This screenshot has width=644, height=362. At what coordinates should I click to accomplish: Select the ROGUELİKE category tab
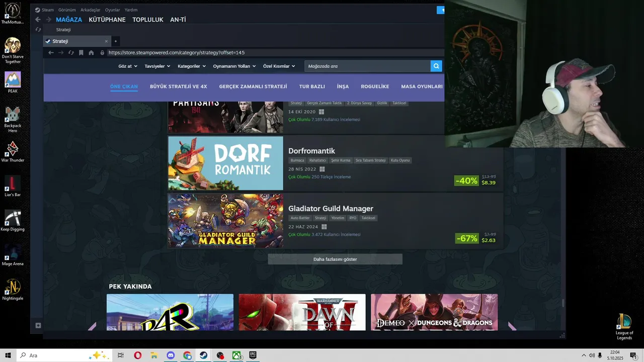pyautogui.click(x=375, y=86)
